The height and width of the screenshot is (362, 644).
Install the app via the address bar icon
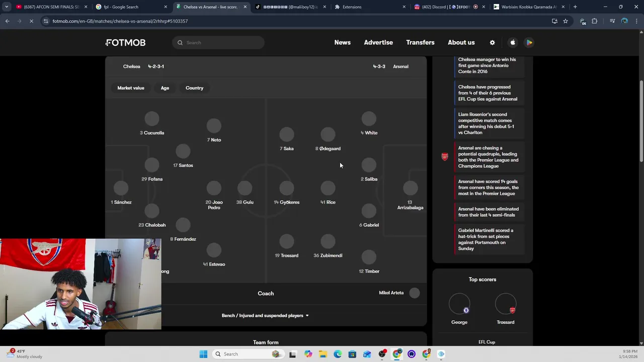pyautogui.click(x=554, y=21)
